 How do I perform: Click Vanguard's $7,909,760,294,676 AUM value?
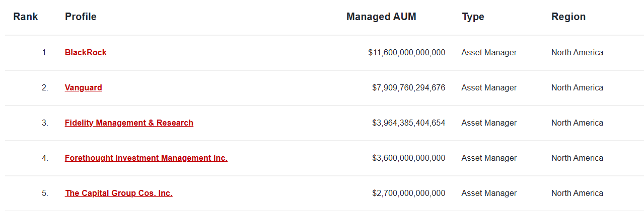pyautogui.click(x=408, y=87)
